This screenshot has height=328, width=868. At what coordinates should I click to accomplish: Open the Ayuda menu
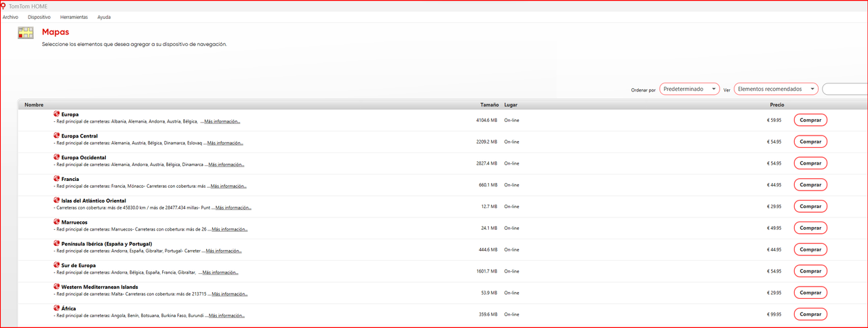(104, 17)
